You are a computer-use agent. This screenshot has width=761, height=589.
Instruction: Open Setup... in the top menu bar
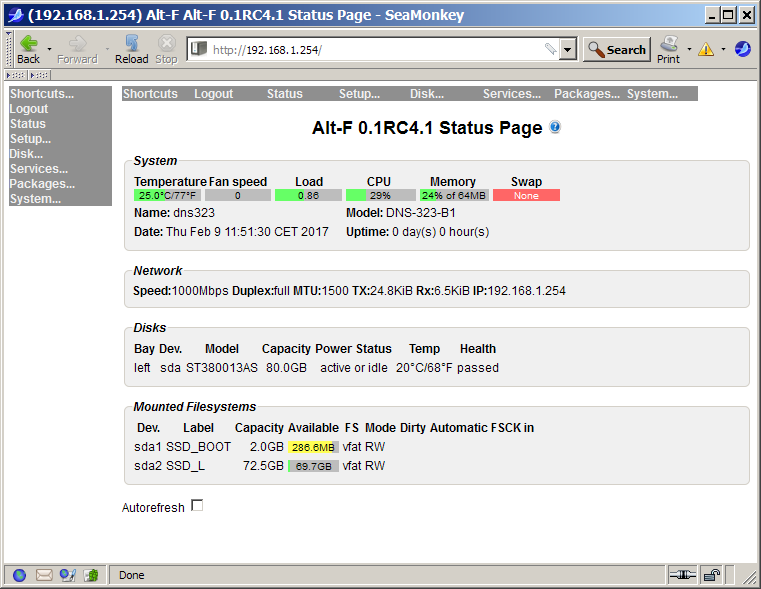click(359, 94)
